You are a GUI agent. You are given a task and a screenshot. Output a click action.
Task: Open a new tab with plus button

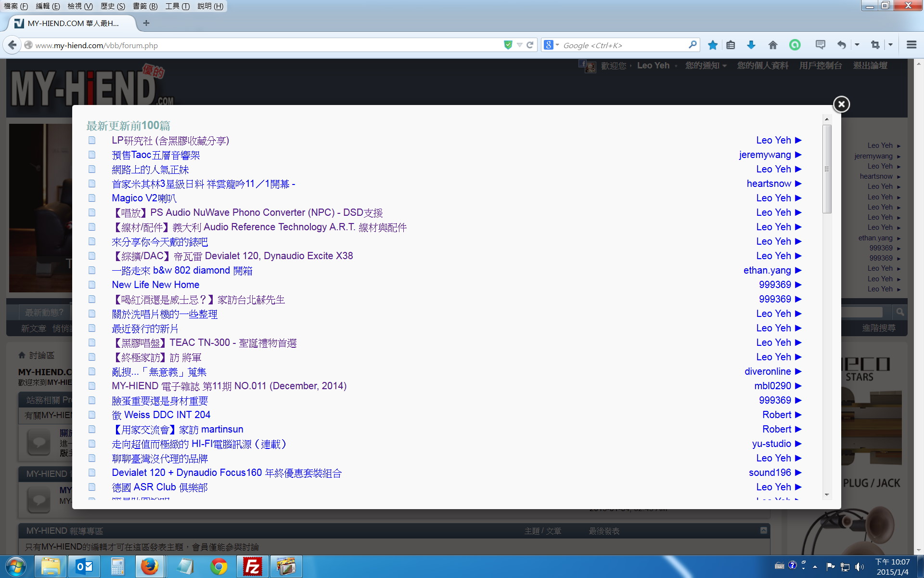[146, 23]
